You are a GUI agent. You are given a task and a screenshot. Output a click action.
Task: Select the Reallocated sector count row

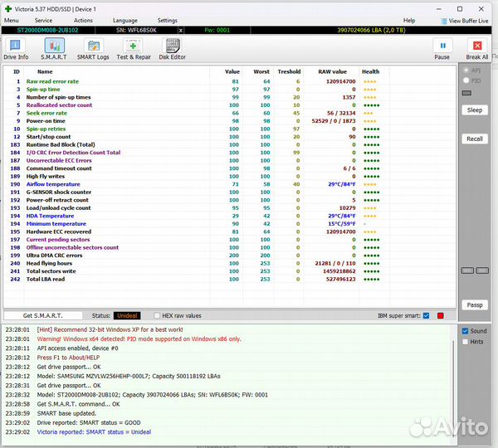[60, 105]
